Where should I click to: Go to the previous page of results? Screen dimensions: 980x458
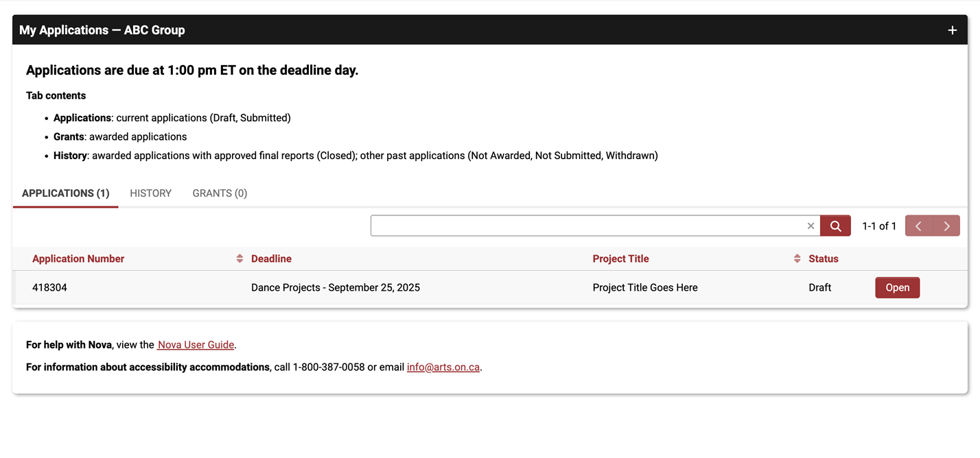[919, 226]
